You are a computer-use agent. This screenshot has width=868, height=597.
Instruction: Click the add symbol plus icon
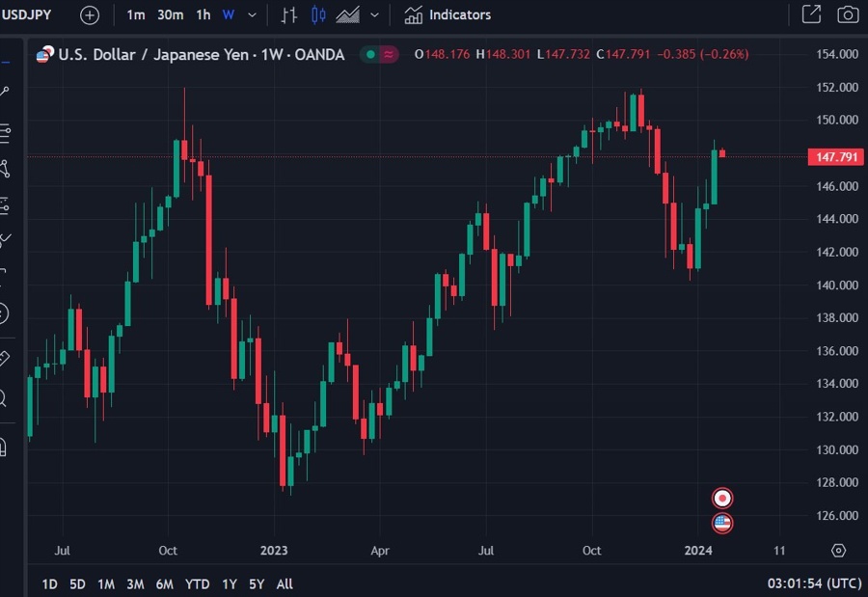(90, 15)
